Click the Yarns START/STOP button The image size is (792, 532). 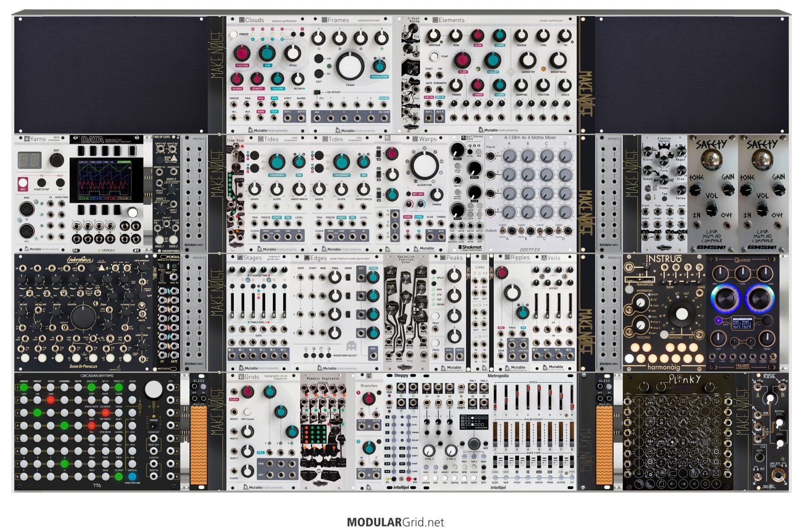(41, 183)
